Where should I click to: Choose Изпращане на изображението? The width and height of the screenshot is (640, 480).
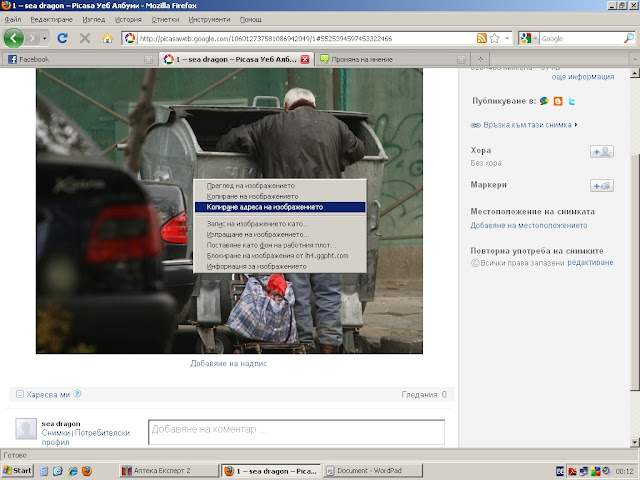coord(280,234)
